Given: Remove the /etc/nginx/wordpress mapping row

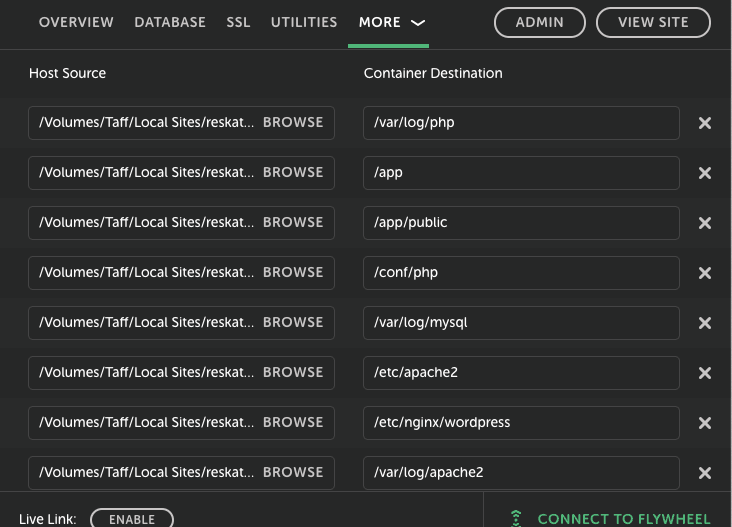Looking at the screenshot, I should click(705, 423).
